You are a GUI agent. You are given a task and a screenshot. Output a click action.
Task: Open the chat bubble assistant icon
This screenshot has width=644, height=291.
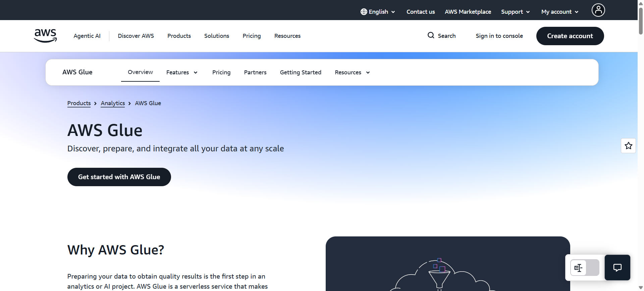click(617, 268)
